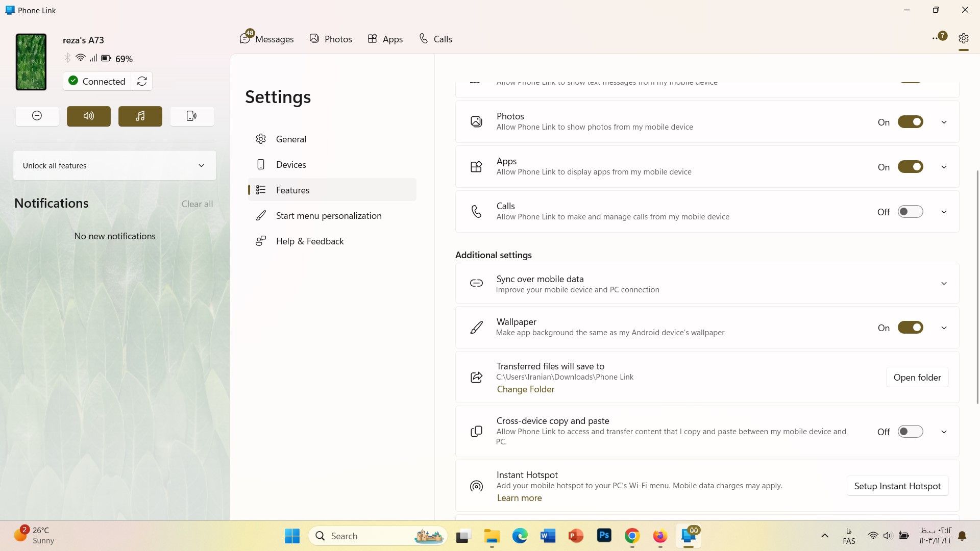Open the taskbar notification bell
The height and width of the screenshot is (551, 980).
(x=962, y=536)
